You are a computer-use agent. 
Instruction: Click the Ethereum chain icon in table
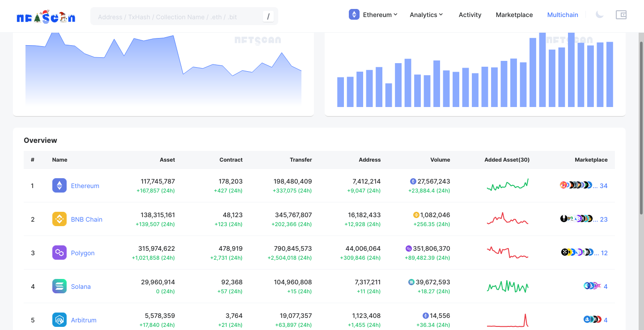tap(59, 185)
